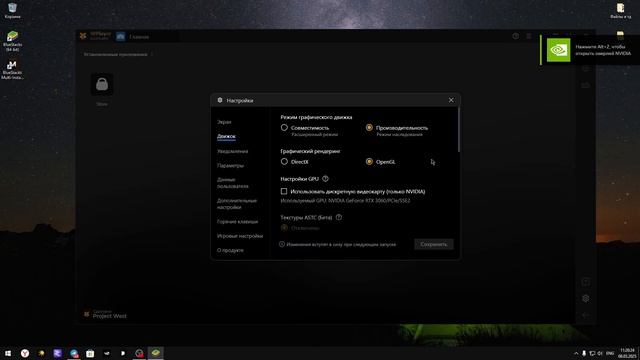Viewport: 640px width, 360px height.
Task: Click the volume icon in system tray
Action: (x=600, y=353)
